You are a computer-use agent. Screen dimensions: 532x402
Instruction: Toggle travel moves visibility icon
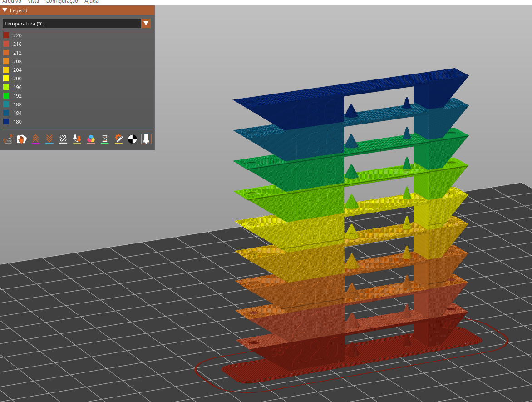[x=8, y=139]
